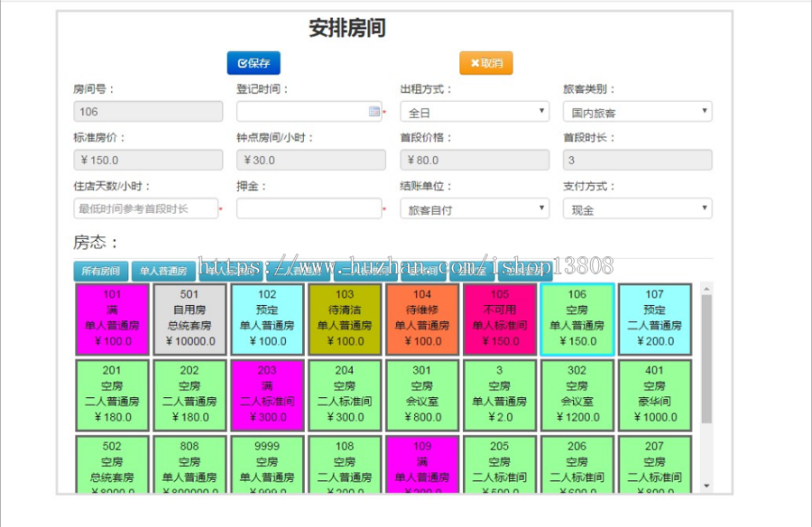
Task: Select the 二人普通房 filter tab
Action: pos(298,271)
